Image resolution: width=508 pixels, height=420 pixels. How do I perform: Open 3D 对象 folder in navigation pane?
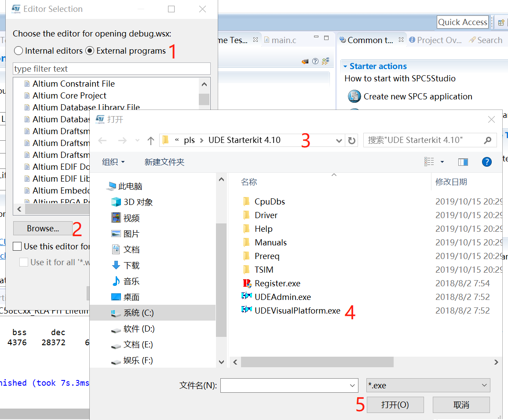132,202
